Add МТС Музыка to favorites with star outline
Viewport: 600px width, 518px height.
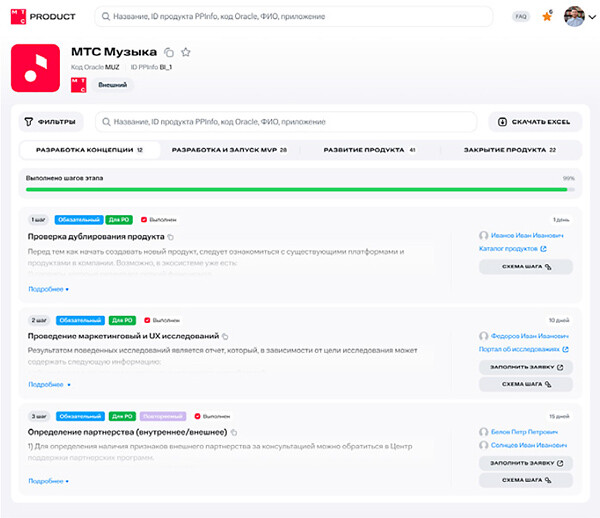(186, 52)
